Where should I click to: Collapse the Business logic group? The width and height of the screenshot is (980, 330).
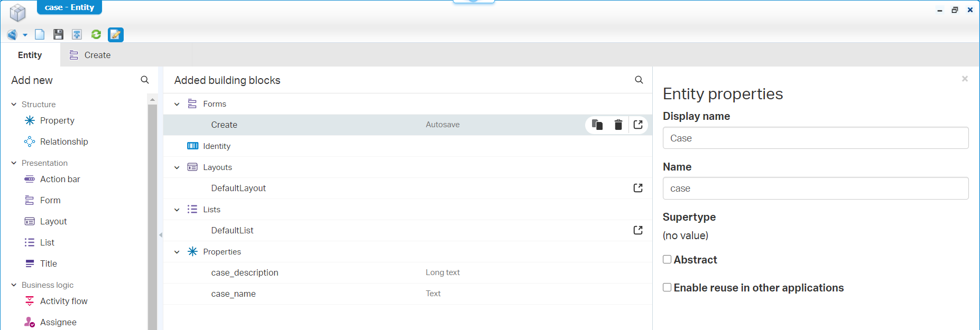(14, 285)
